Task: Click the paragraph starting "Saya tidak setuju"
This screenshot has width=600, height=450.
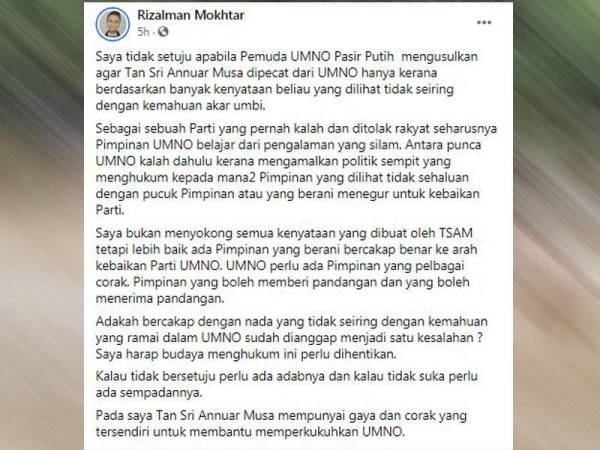Action: click(x=287, y=81)
